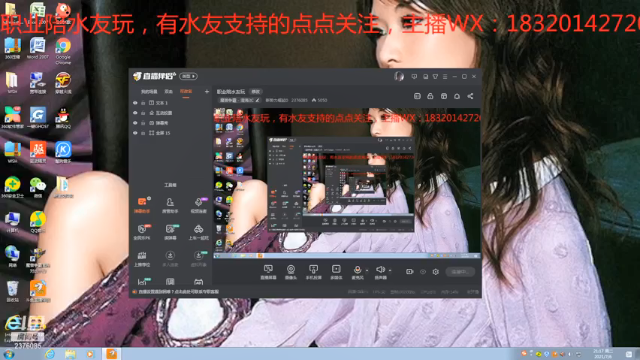
Task: Switch to the second scene tab
Action: point(169,91)
